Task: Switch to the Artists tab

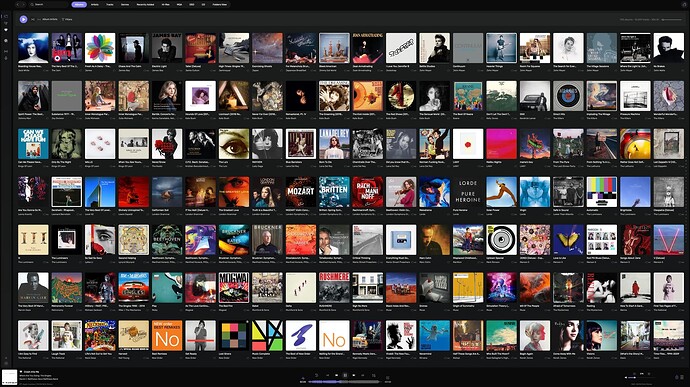Action: (95, 4)
